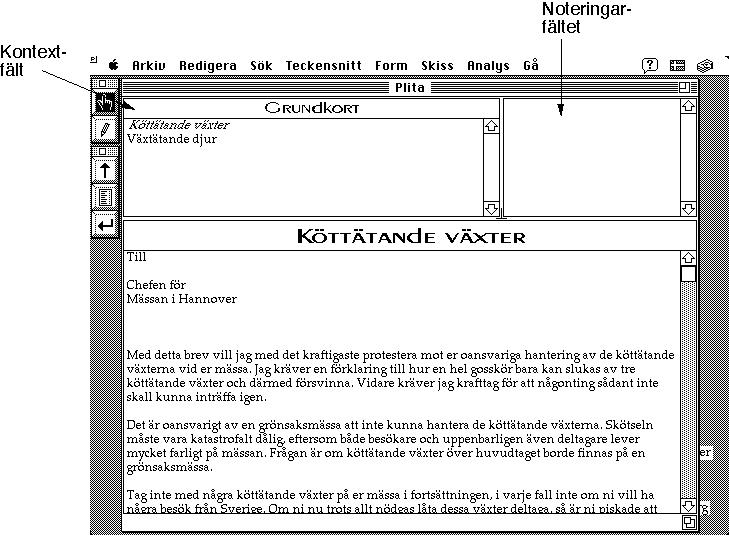Click down arrow of context list scrollbar
The width and height of the screenshot is (729, 535).
tap(491, 209)
